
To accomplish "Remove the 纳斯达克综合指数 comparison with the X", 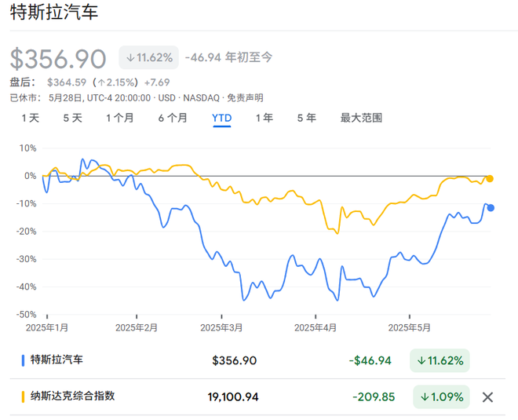I will tap(487, 397).
